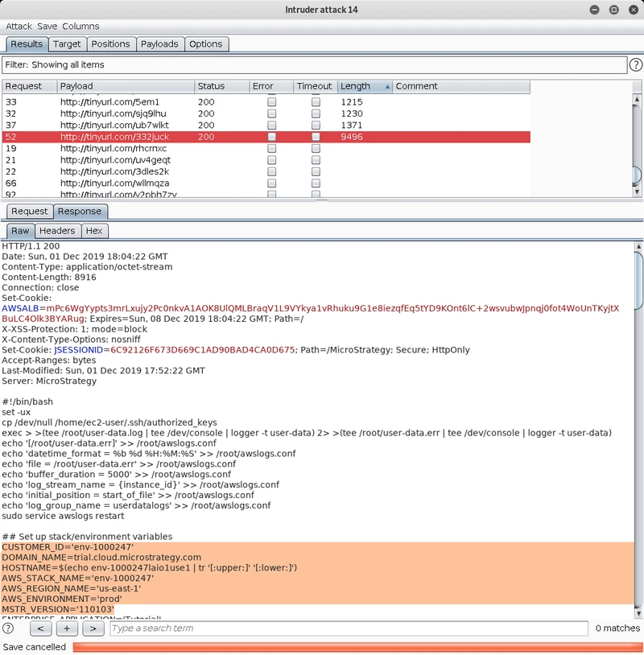The height and width of the screenshot is (655, 644).
Task: Toggle Error checkbox for request 52
Action: coord(271,137)
